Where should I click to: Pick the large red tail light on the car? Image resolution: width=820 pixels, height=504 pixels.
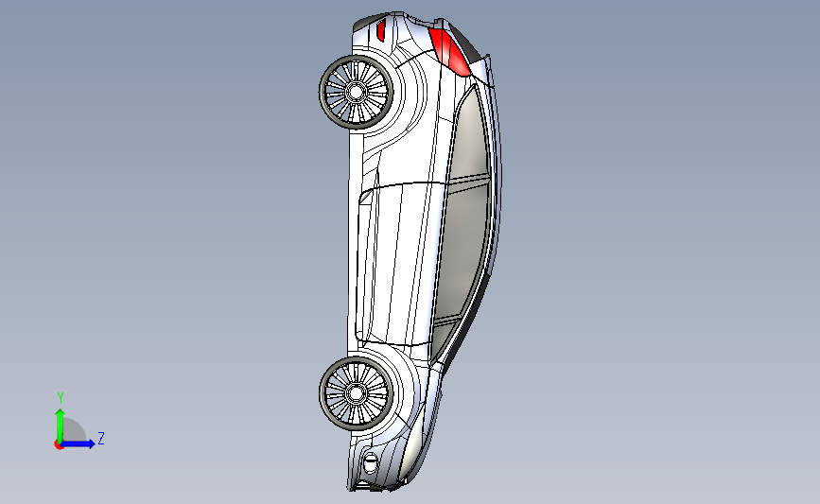451,51
